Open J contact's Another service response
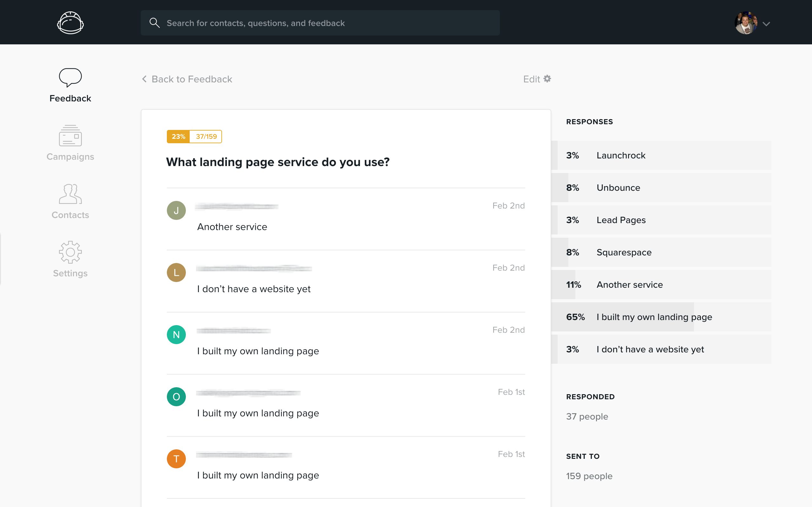This screenshot has width=812, height=507. click(x=232, y=227)
